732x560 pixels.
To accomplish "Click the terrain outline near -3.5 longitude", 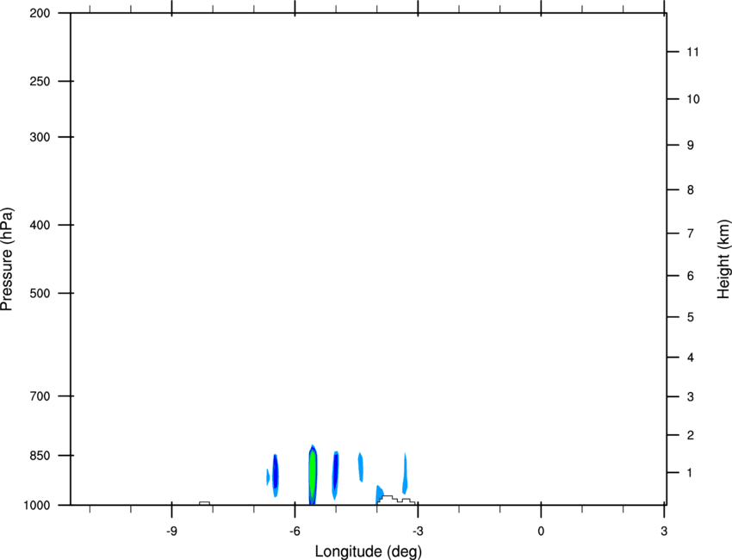I will coord(396,500).
